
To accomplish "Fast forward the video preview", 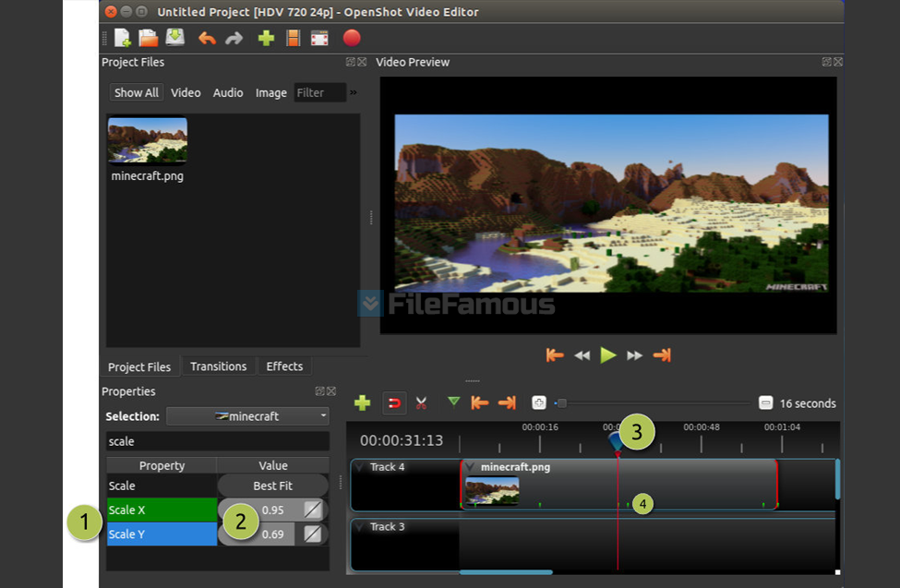I will [x=634, y=356].
